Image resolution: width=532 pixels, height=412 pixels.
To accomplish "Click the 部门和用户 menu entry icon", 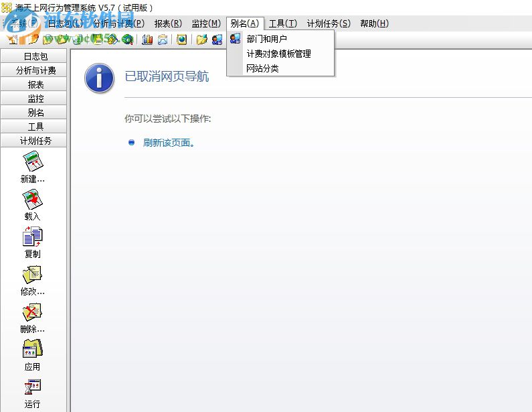I will [235, 38].
